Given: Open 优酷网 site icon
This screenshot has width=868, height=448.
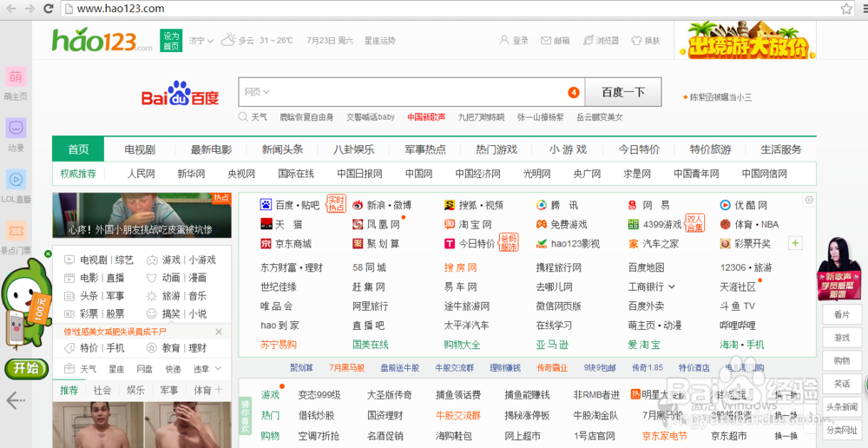Looking at the screenshot, I should tap(725, 205).
